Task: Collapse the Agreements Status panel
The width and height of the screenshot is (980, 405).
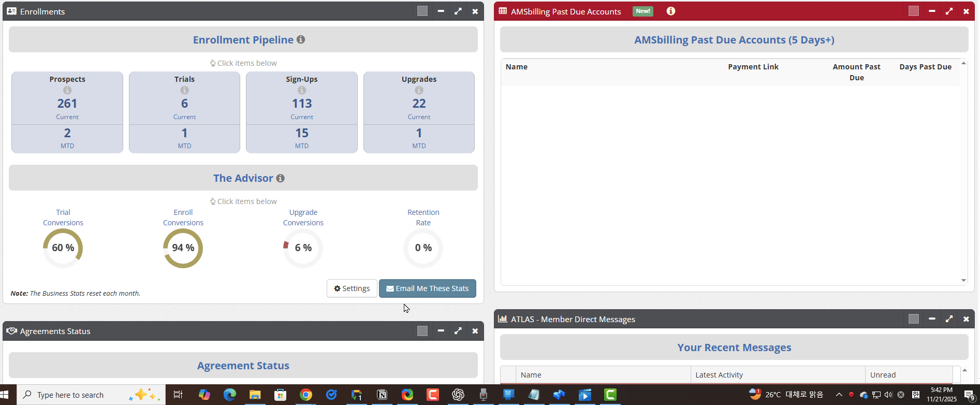Action: click(441, 331)
